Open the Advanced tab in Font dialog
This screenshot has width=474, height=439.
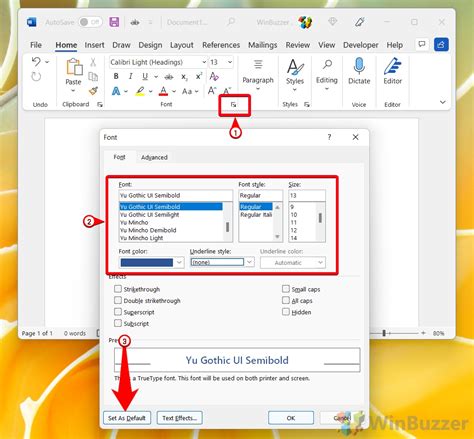154,157
